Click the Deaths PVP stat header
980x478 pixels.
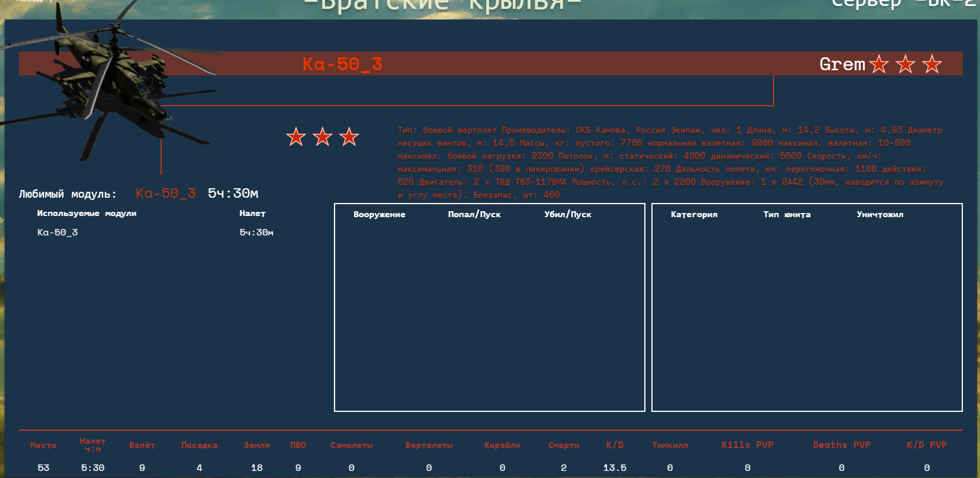pos(842,445)
